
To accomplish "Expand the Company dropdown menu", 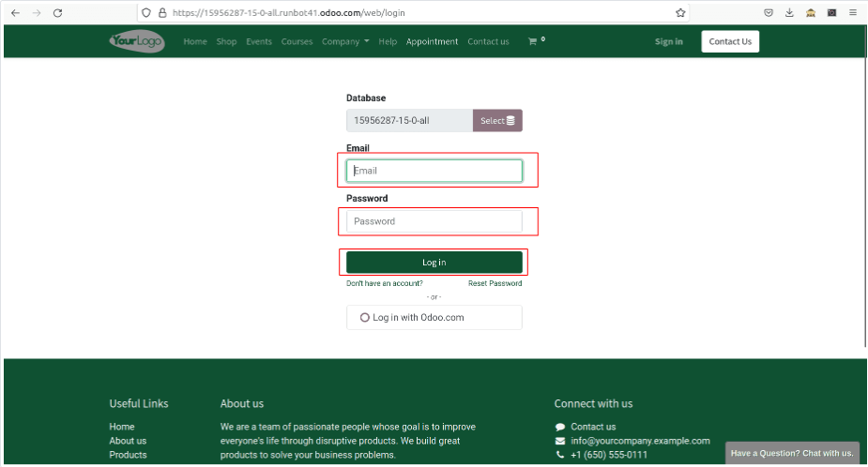I will tap(345, 41).
